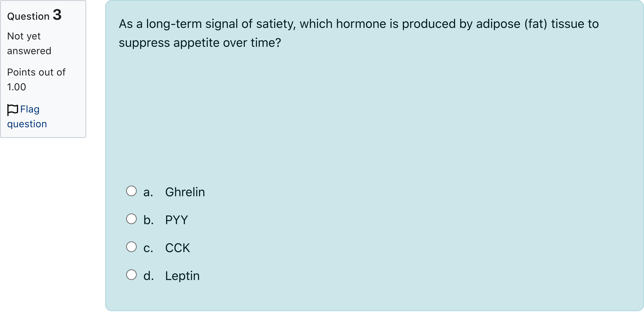
Task: Click the "Not yet answered" status
Action: click(x=29, y=44)
